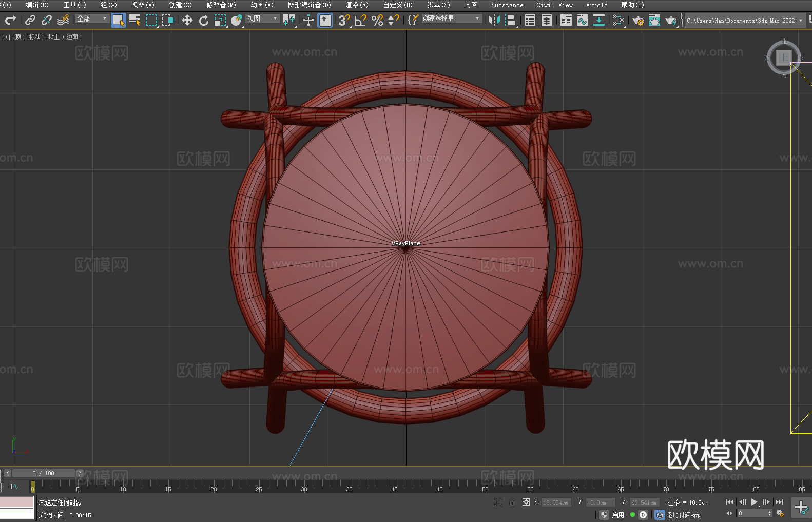Viewport: 812px width, 522px height.
Task: Select the Unlink Selection tool
Action: pos(47,20)
